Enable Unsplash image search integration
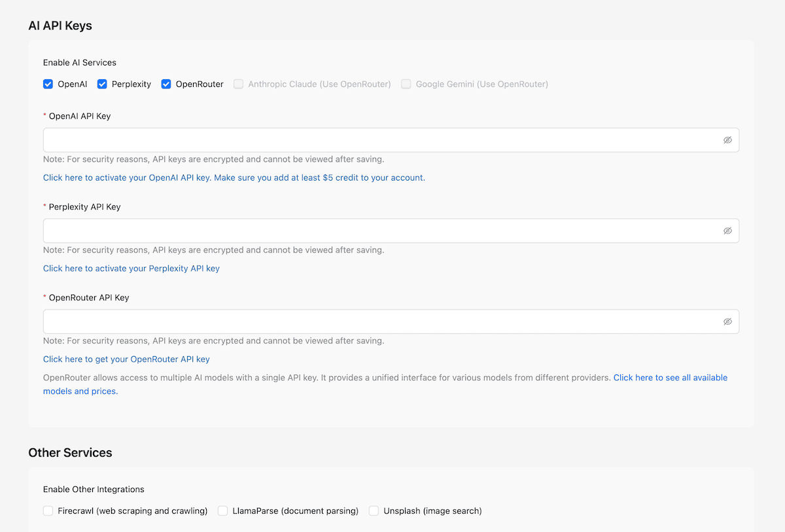Image resolution: width=785 pixels, height=532 pixels. tap(374, 511)
